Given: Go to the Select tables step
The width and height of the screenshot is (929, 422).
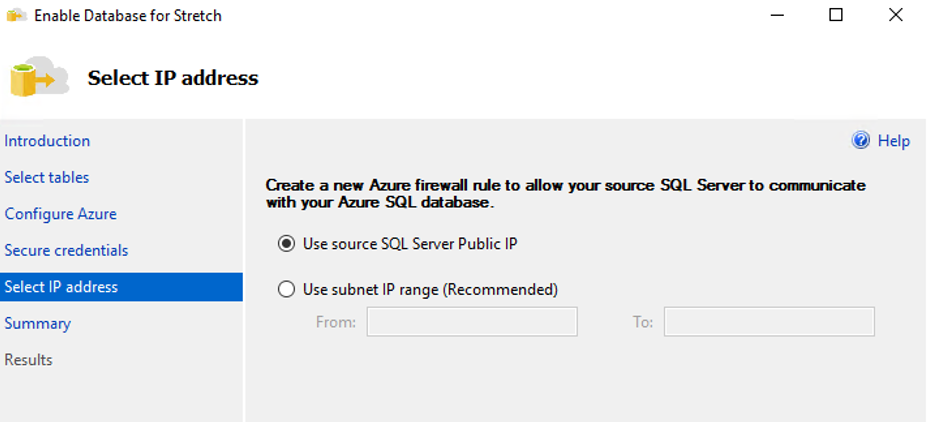Looking at the screenshot, I should [x=47, y=177].
